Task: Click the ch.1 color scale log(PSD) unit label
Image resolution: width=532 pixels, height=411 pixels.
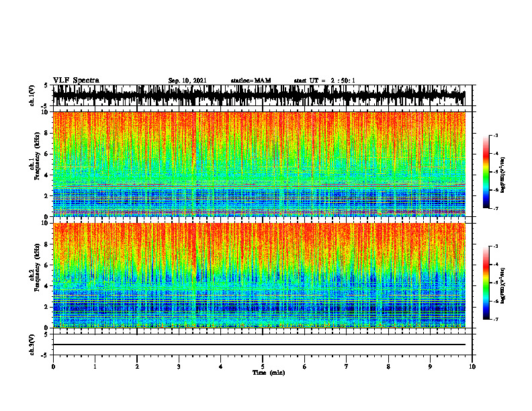Action: 503,175
